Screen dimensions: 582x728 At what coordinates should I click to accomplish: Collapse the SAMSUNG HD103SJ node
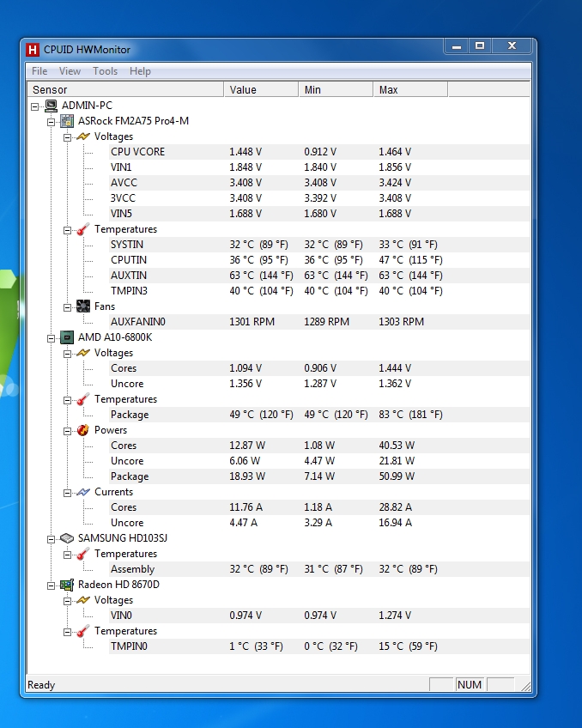coord(51,539)
